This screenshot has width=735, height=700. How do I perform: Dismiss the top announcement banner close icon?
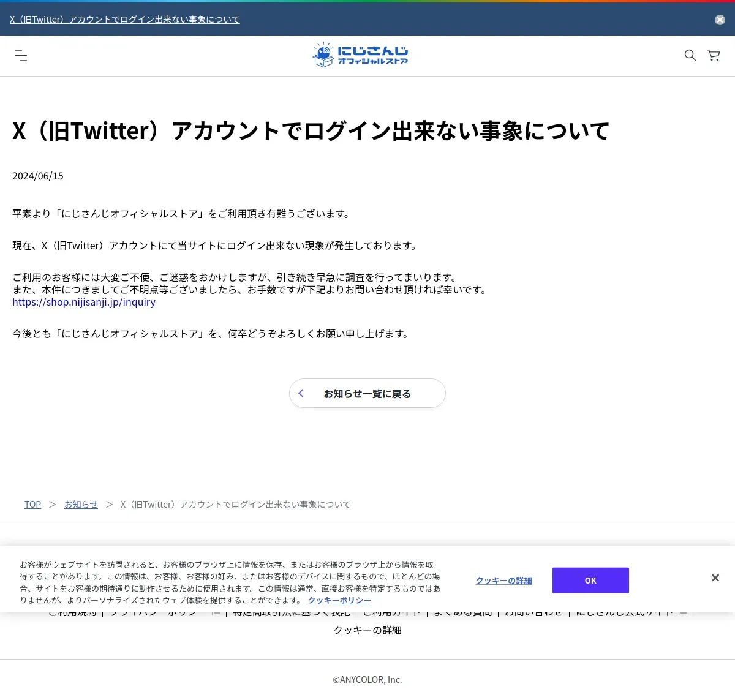[720, 20]
